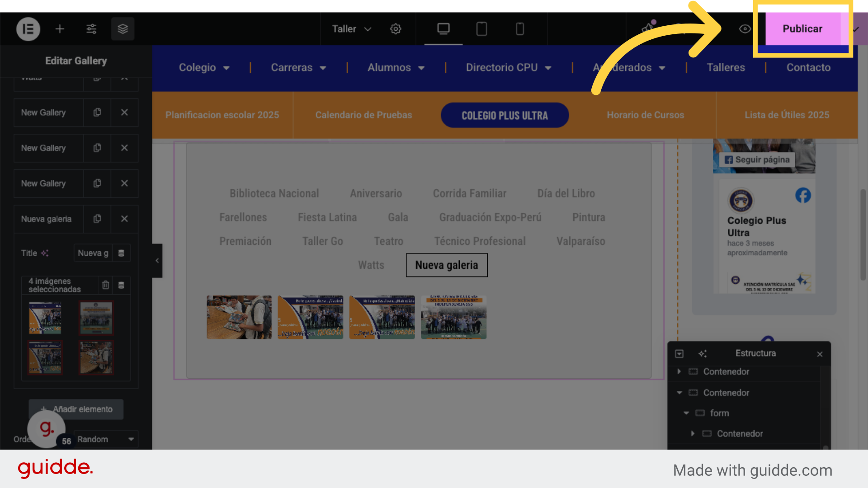Open the Carreras menu dropdown
This screenshot has height=488, width=868.
click(299, 68)
